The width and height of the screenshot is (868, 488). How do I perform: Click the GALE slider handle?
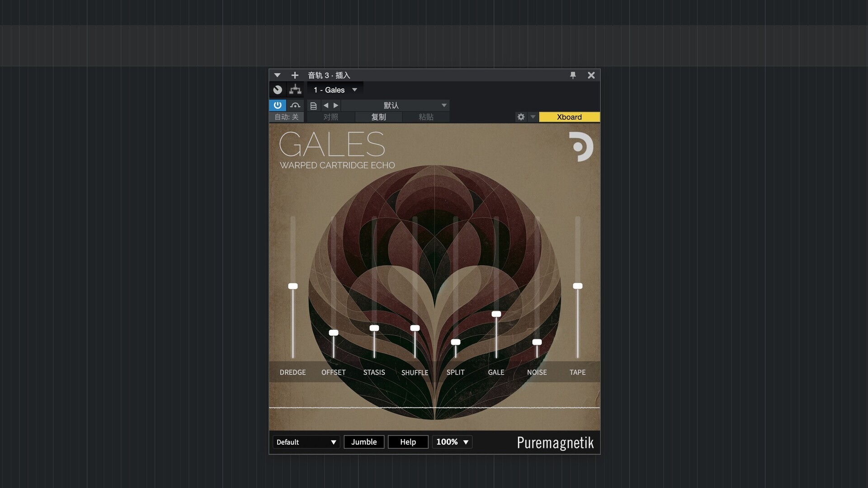pyautogui.click(x=496, y=314)
